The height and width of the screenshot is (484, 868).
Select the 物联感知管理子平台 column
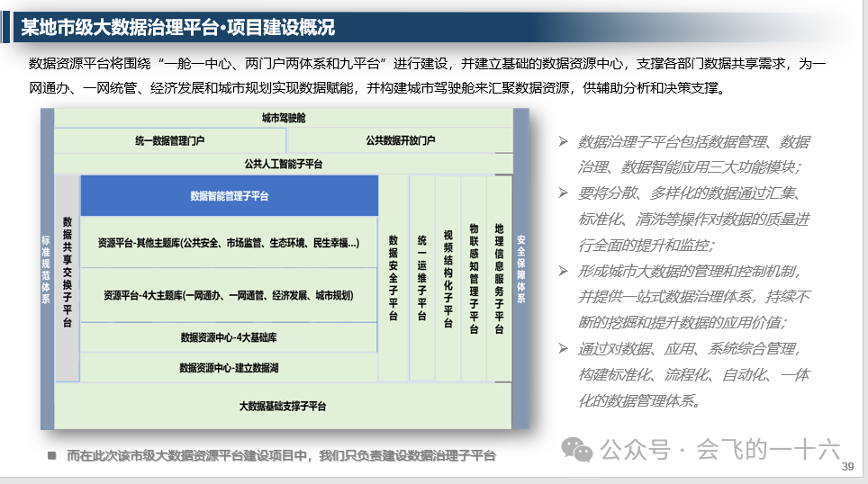[x=474, y=278]
